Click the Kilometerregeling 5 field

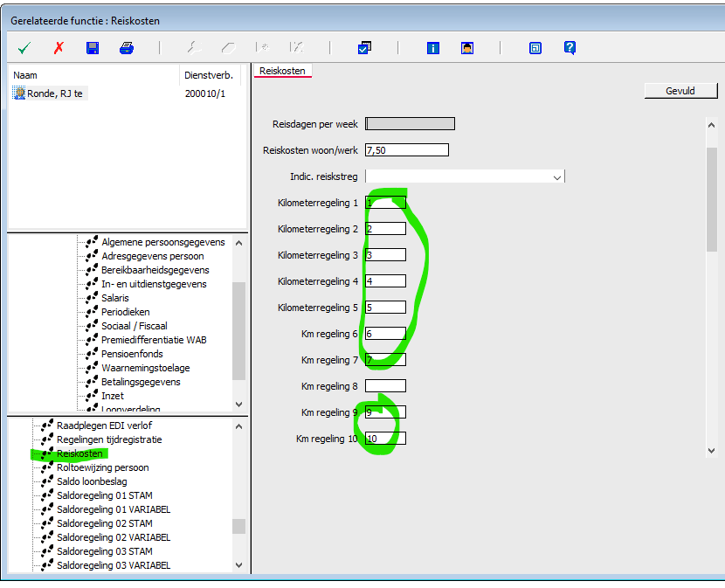pyautogui.click(x=385, y=308)
